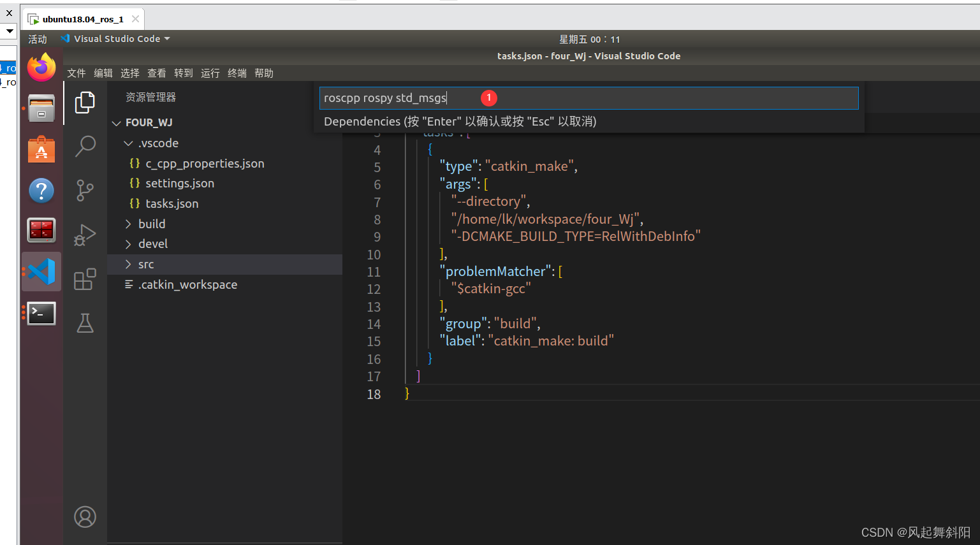Open Files manager from the dock

(x=41, y=108)
